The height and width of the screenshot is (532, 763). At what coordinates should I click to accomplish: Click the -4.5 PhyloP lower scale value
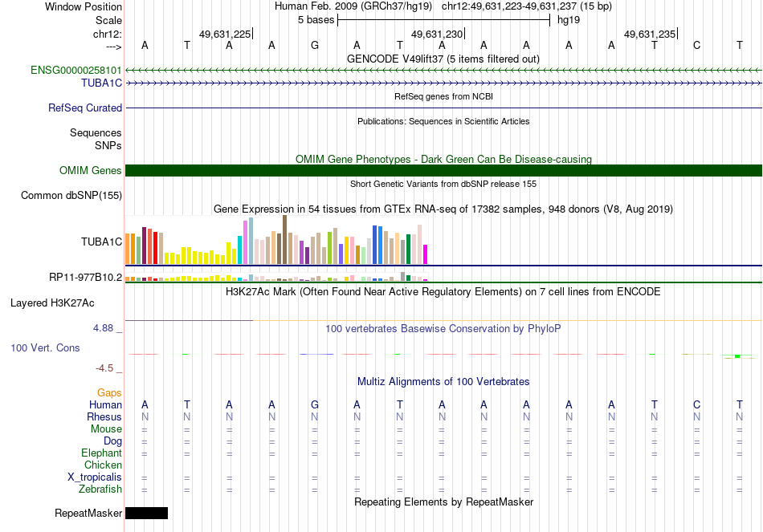pyautogui.click(x=104, y=368)
